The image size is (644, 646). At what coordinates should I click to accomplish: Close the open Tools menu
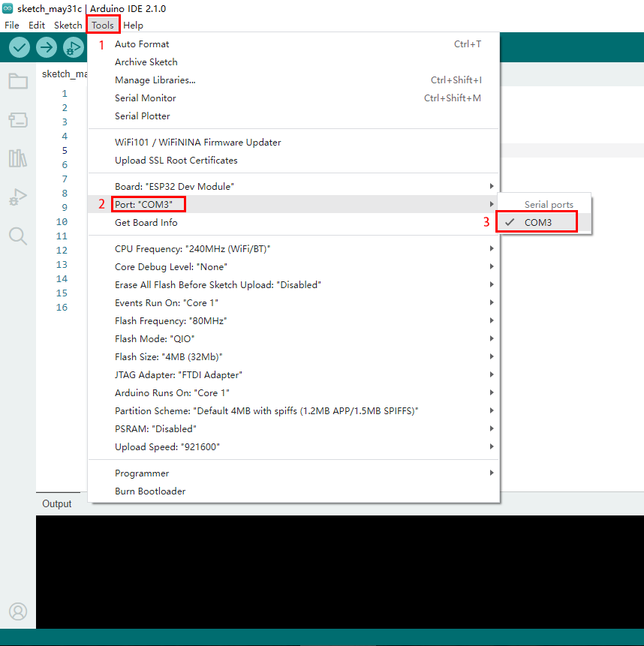pyautogui.click(x=103, y=25)
